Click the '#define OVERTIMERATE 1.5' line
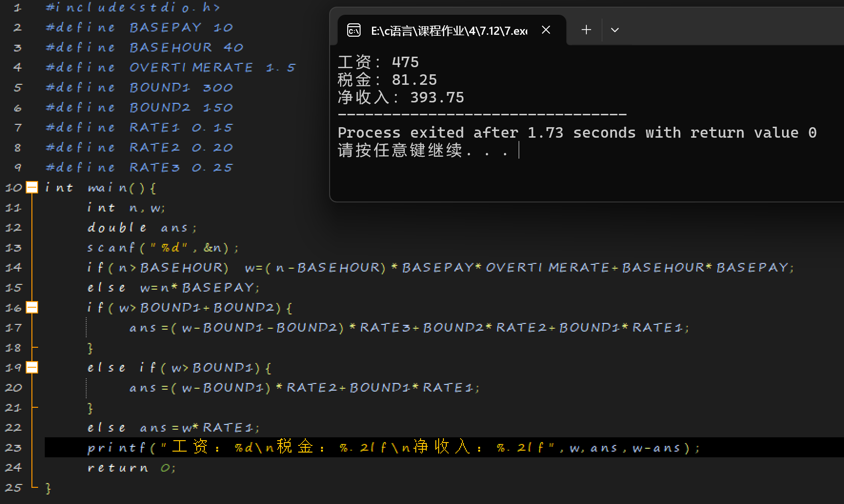Screen dimensions: 844x504 pos(171,68)
